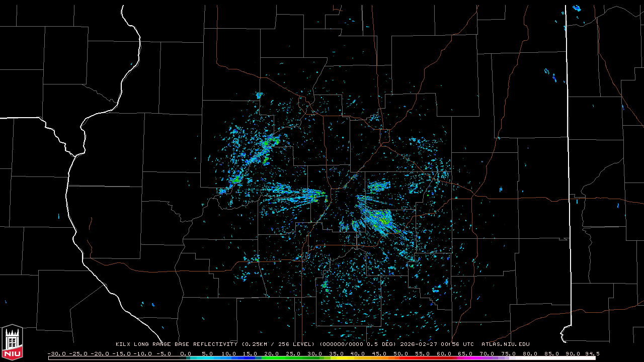Click the "75.0" scale label

click(509, 353)
